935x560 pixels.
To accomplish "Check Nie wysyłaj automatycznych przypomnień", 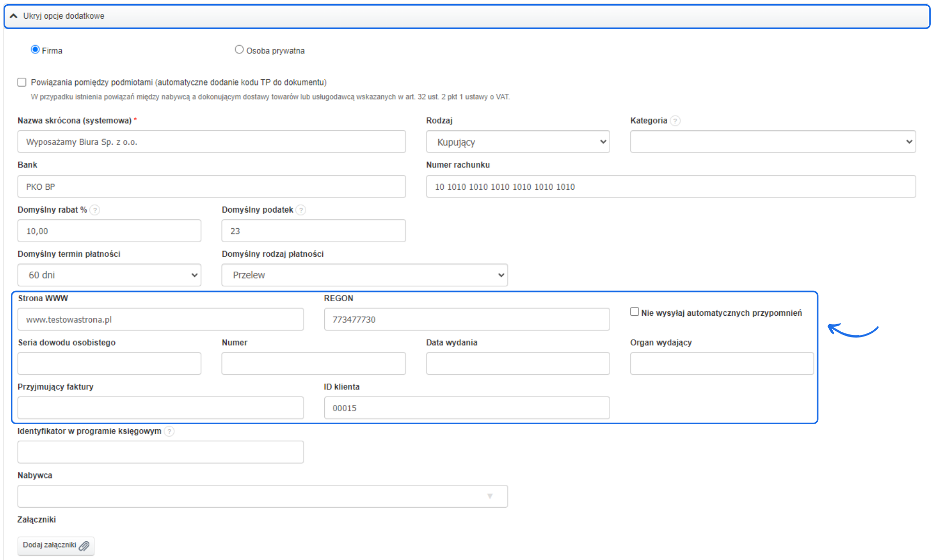I will pos(634,312).
